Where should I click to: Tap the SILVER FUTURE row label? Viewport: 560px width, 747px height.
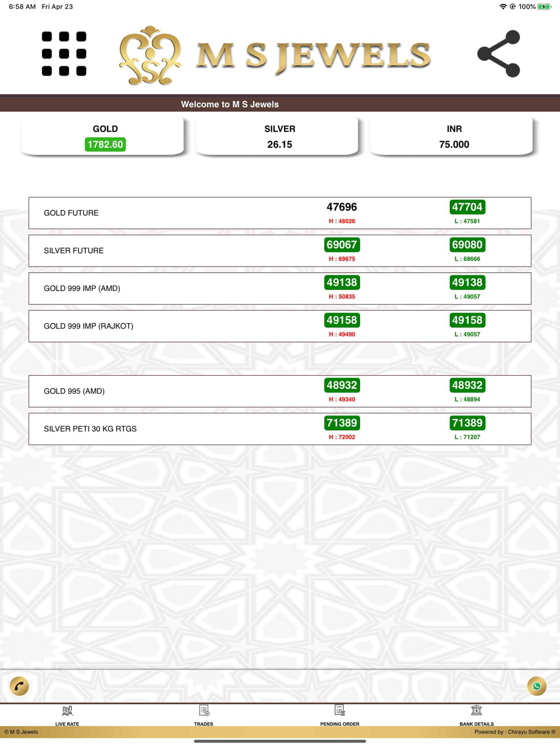(x=74, y=250)
